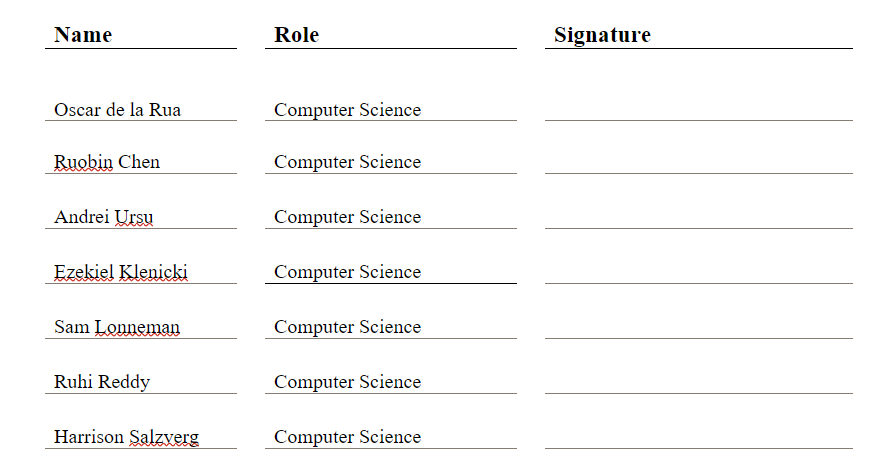Click Computer Science role beside Ezekiel Klenicki
The height and width of the screenshot is (471, 880).
click(347, 272)
